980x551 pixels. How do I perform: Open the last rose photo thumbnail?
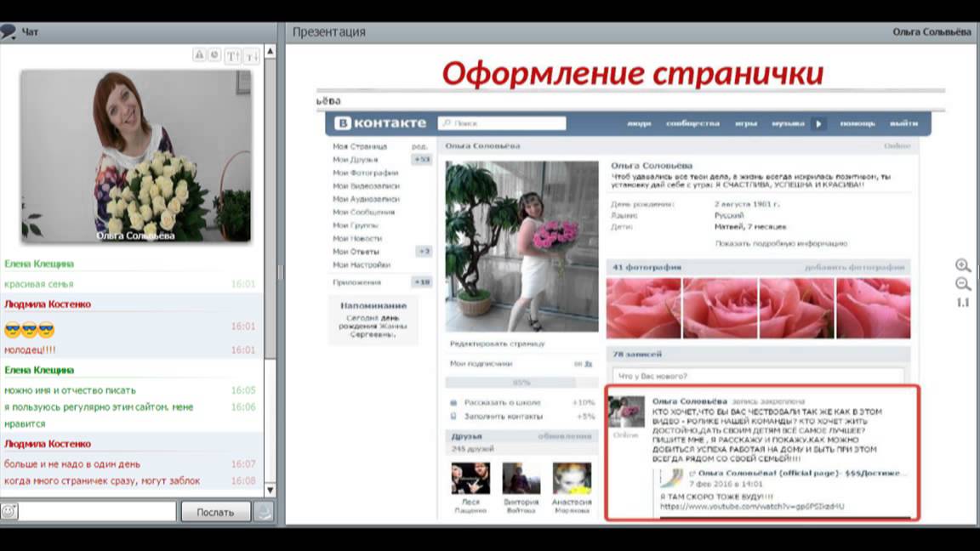pyautogui.click(x=873, y=309)
